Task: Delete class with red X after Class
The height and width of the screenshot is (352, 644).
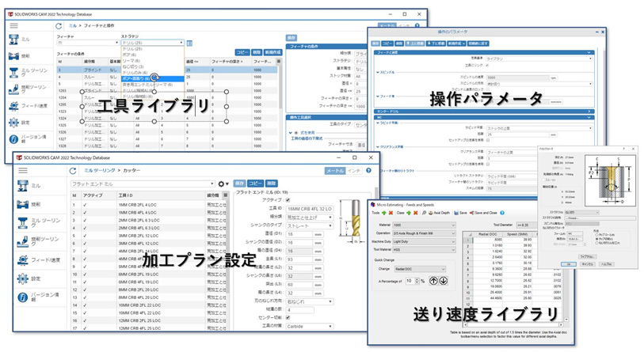Action: click(x=415, y=213)
